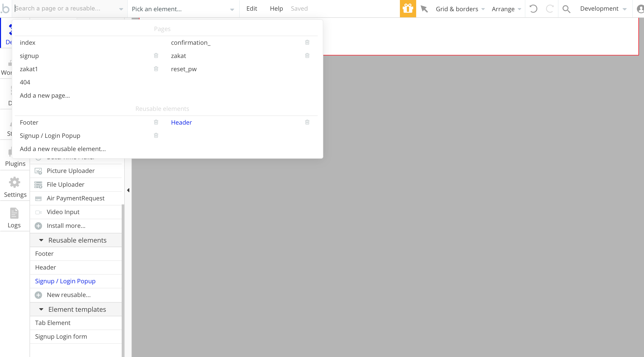This screenshot has height=357, width=644.
Task: Click the gift icon in top toolbar
Action: [x=408, y=9]
